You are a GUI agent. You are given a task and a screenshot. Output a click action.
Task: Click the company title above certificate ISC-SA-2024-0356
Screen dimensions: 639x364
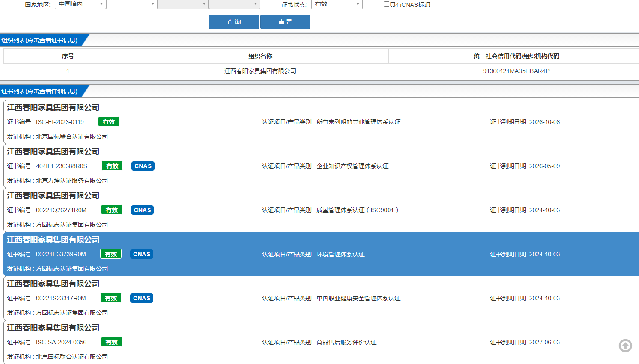[53, 328]
